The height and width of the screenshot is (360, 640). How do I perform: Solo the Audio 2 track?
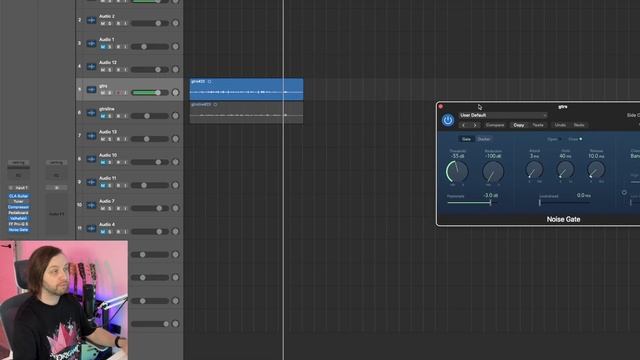[109, 24]
